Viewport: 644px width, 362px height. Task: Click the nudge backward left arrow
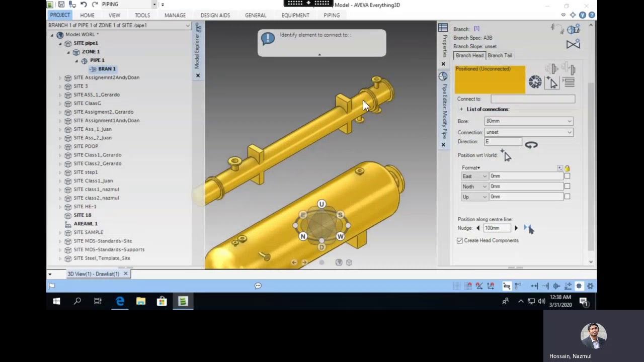(x=478, y=228)
